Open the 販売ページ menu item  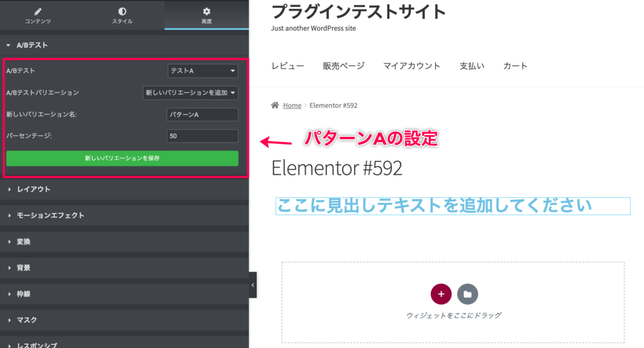tap(343, 66)
